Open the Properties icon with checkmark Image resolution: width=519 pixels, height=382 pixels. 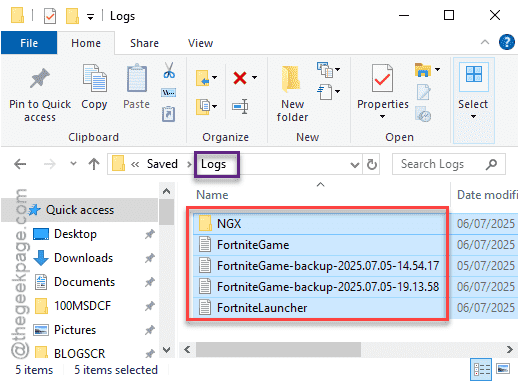[x=382, y=78]
